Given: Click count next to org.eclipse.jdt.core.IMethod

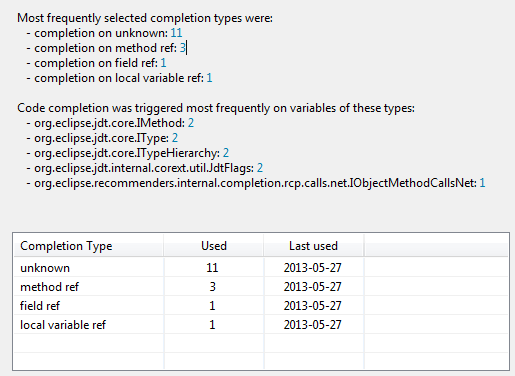Looking at the screenshot, I should coord(191,123).
